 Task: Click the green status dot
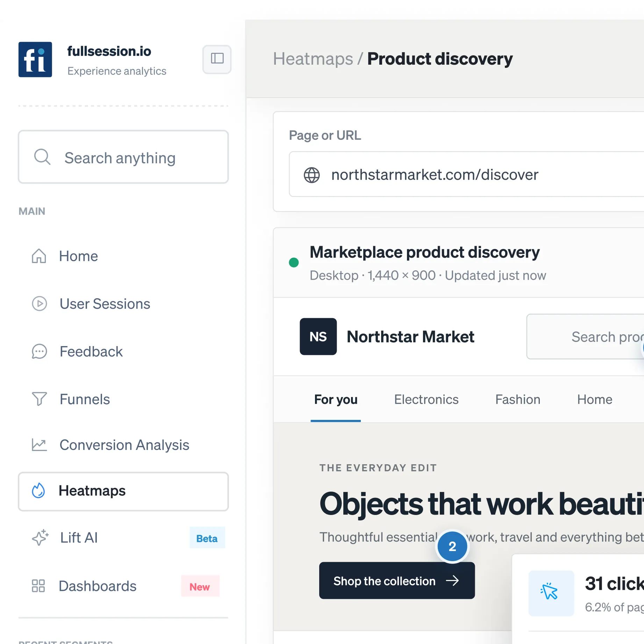(294, 262)
